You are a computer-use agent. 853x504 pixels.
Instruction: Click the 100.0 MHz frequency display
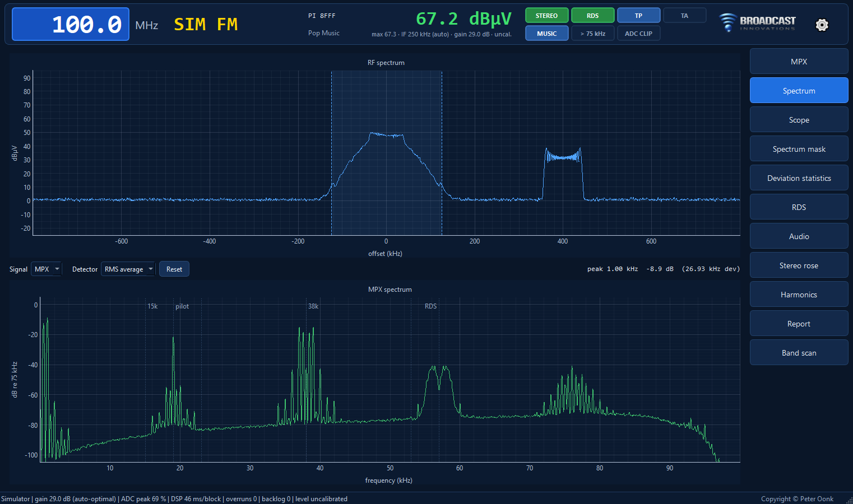[71, 24]
